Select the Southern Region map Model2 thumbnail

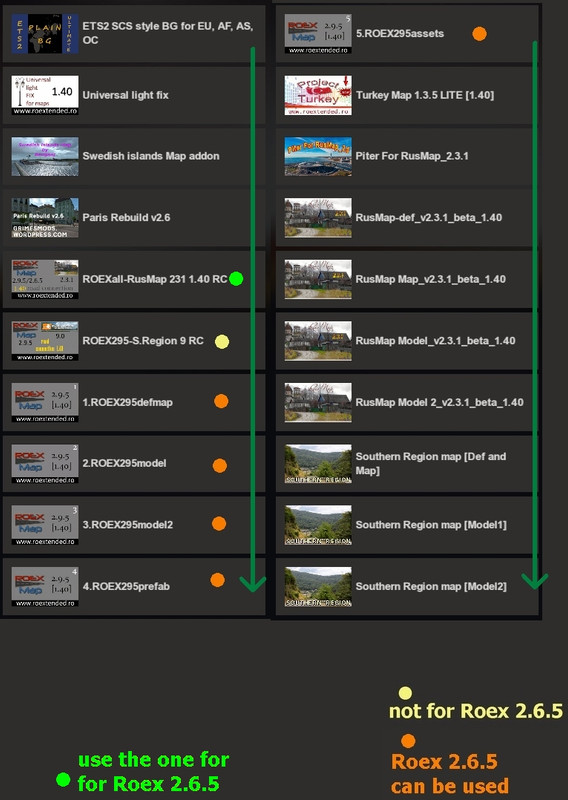(x=318, y=586)
